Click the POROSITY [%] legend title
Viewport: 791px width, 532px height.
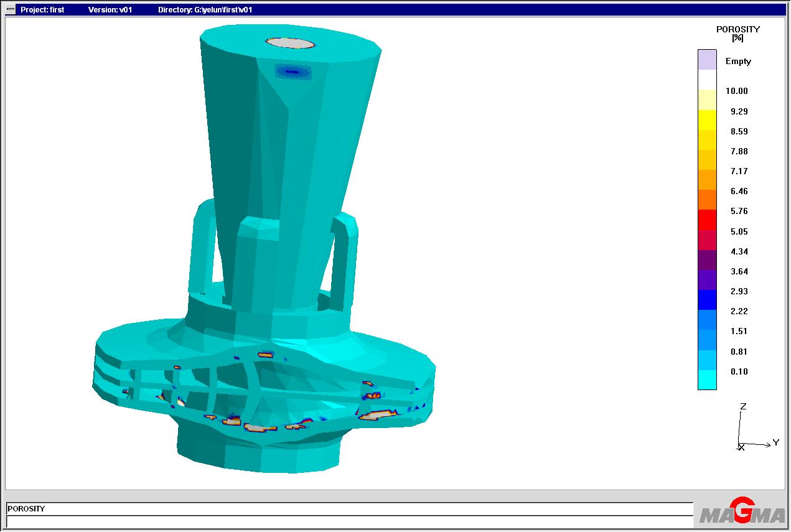[x=737, y=34]
